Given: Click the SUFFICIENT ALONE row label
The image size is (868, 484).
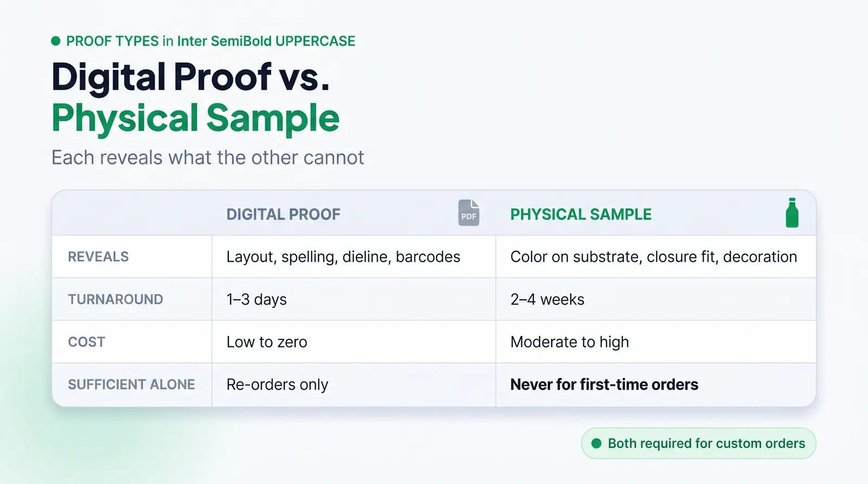Looking at the screenshot, I should coord(131,384).
